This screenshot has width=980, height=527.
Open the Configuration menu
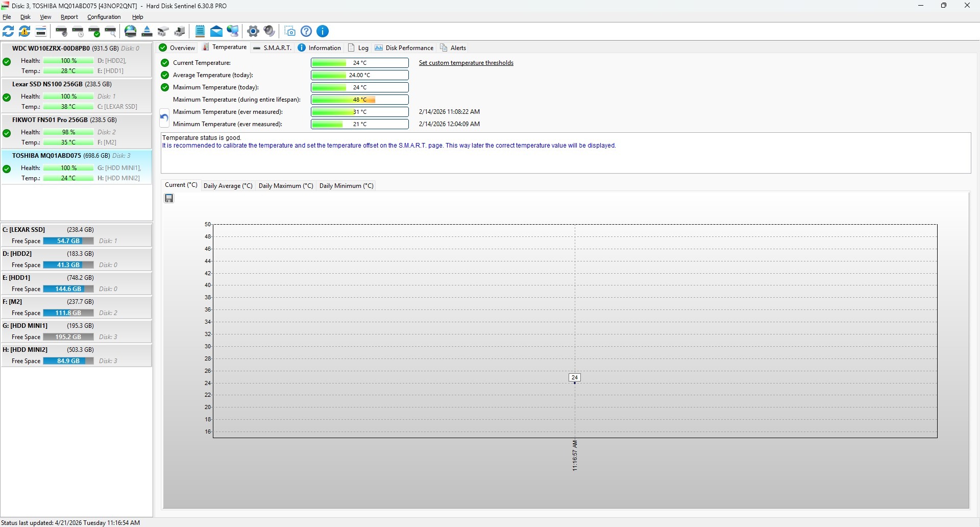104,17
